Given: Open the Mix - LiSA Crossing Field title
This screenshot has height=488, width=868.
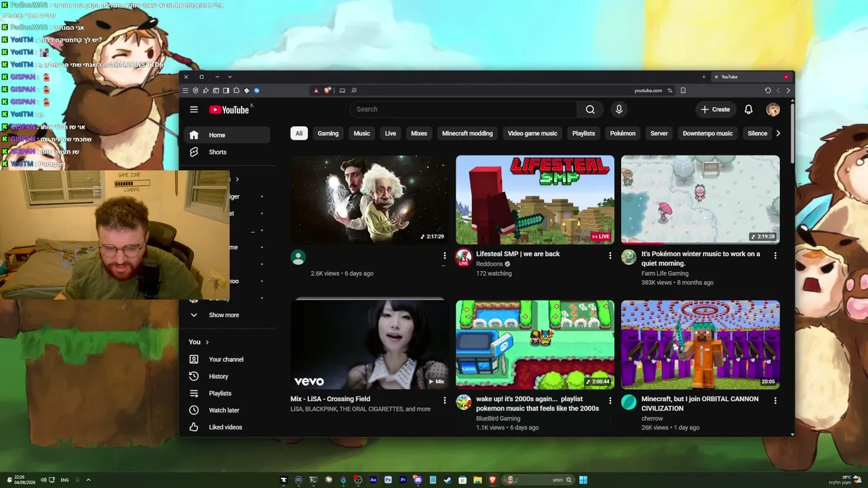Looking at the screenshot, I should (x=330, y=399).
